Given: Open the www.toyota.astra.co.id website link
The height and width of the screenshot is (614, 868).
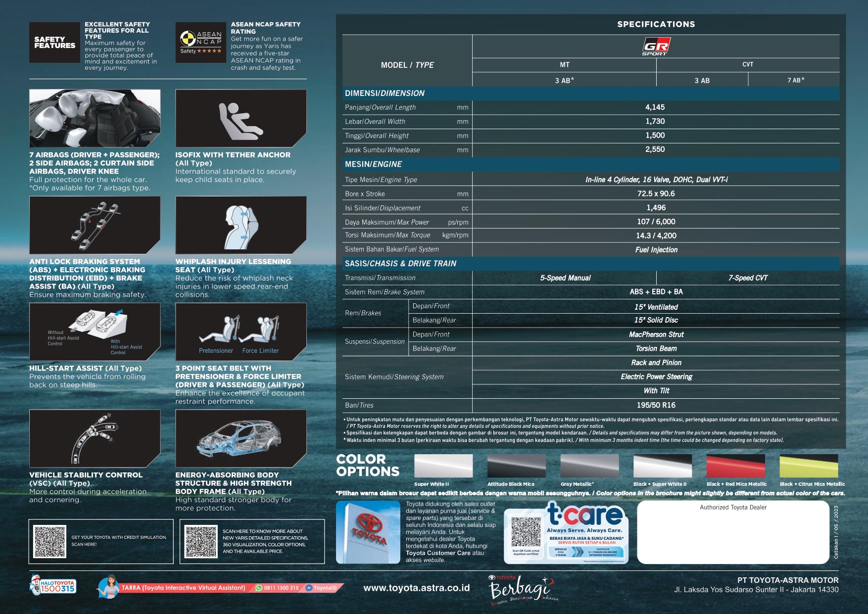Looking at the screenshot, I should point(417,588).
